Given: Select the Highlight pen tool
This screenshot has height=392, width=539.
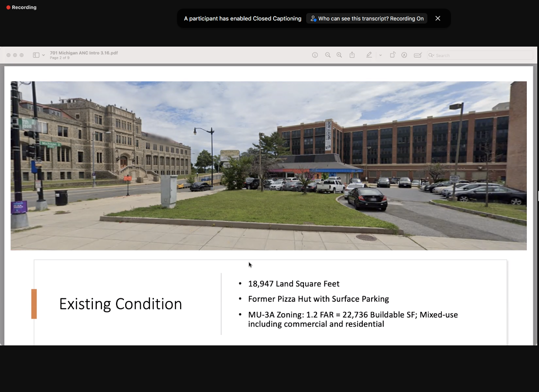Looking at the screenshot, I should click(369, 55).
